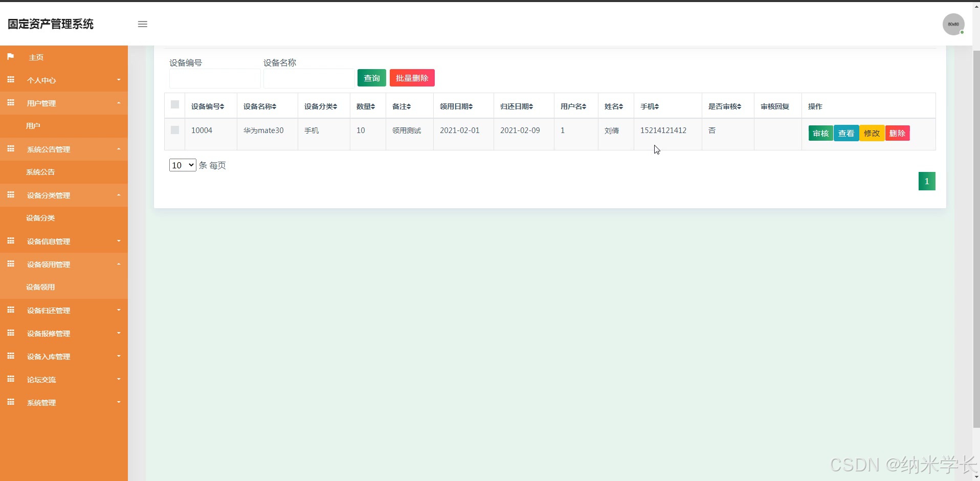Click 修改 button for row 10004
980x481 pixels.
tap(872, 133)
